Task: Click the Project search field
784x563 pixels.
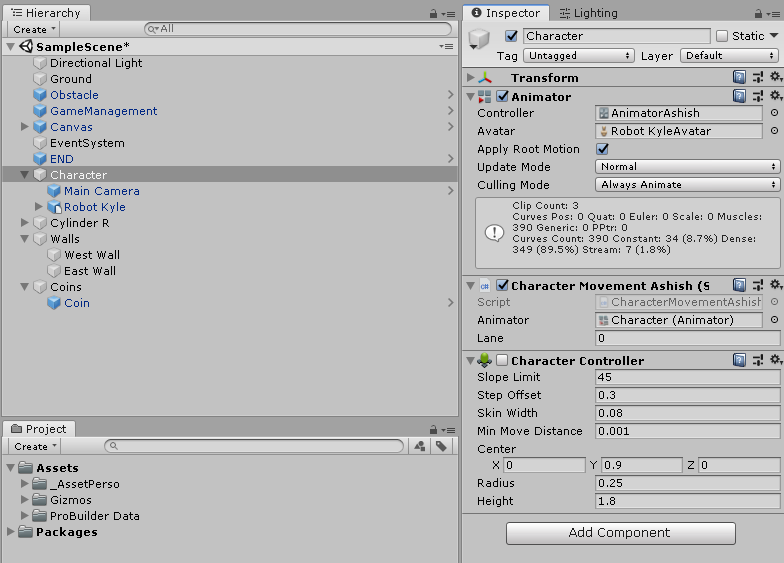Action: pos(254,446)
